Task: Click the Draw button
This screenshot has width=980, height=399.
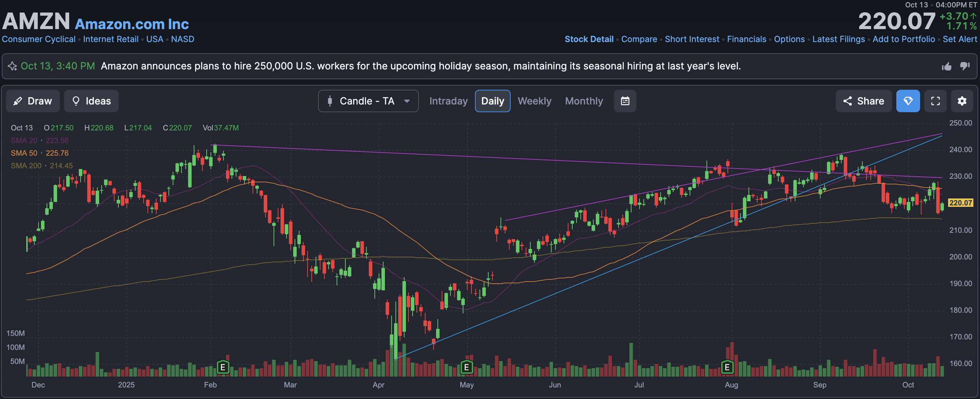Action: tap(33, 101)
